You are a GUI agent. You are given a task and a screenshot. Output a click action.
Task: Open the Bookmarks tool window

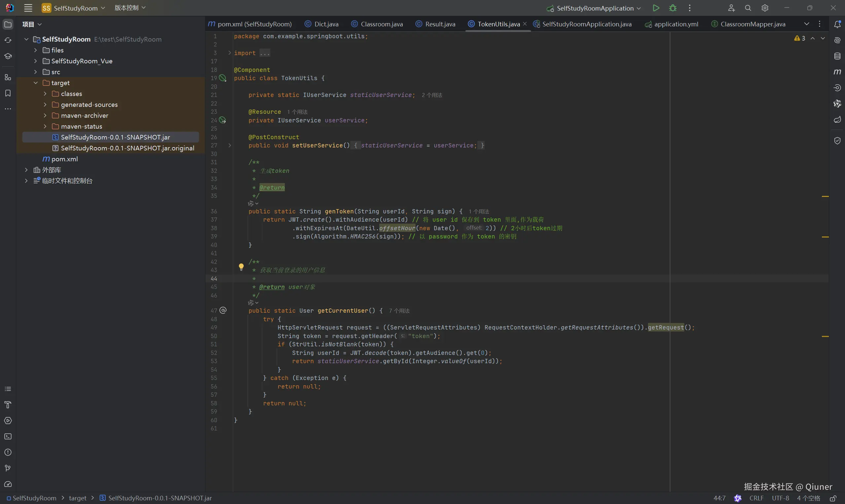(8, 93)
